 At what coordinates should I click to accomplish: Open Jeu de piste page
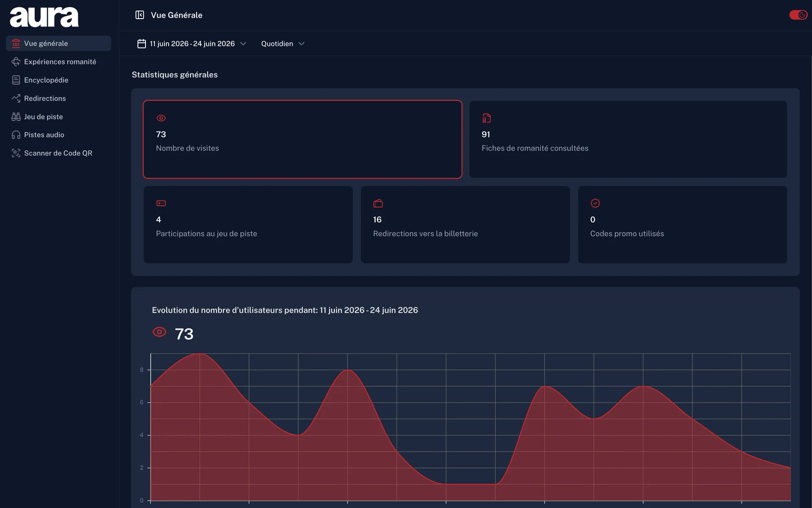click(58, 116)
